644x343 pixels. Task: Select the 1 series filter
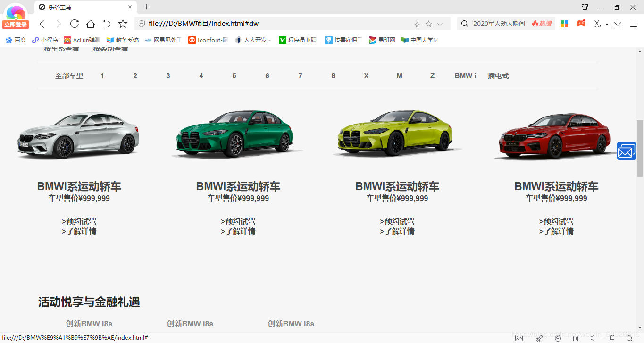102,76
